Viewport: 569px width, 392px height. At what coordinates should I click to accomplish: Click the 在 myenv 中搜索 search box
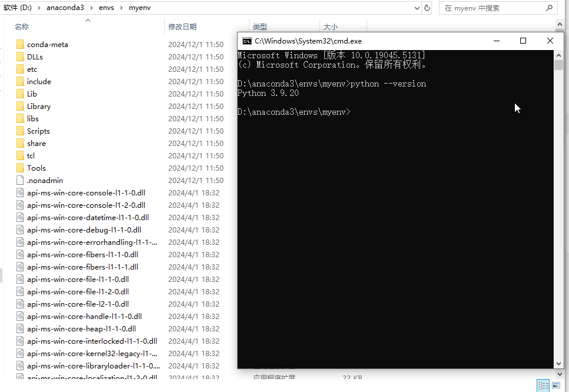click(494, 8)
